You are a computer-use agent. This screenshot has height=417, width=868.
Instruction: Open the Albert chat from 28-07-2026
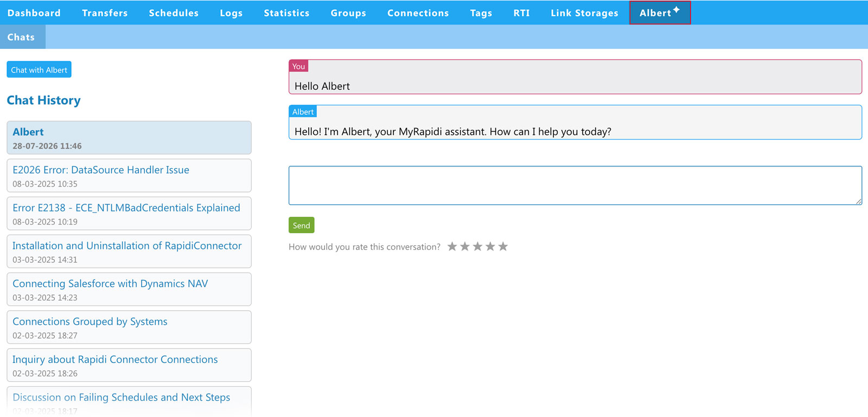coord(129,138)
